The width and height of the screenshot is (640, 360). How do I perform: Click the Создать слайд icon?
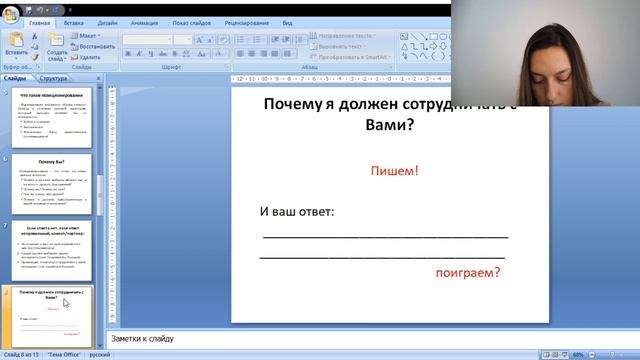tap(56, 40)
